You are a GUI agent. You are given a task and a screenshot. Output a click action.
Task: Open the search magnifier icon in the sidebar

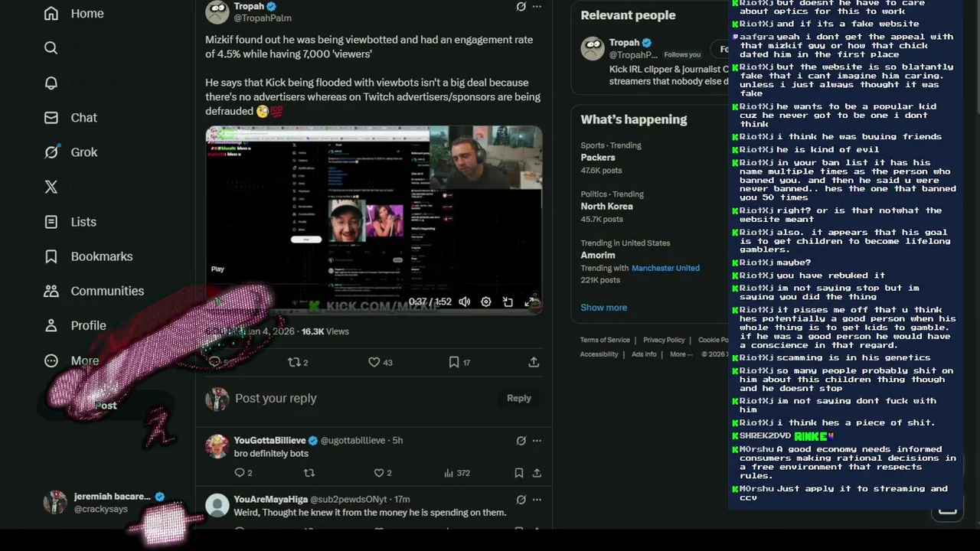click(x=51, y=47)
